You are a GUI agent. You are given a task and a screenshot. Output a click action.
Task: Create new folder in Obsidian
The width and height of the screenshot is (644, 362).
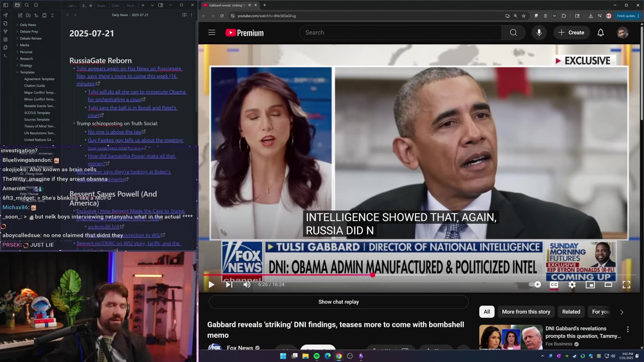(28, 16)
